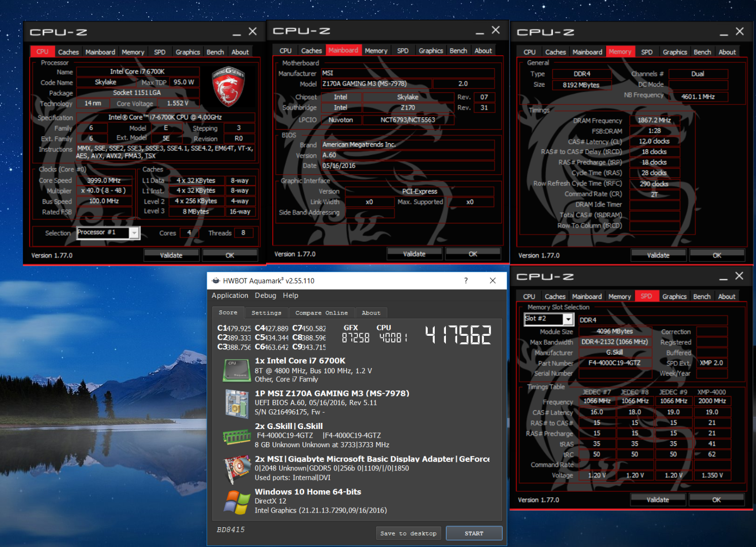Click the GFX score 87258

click(x=355, y=337)
